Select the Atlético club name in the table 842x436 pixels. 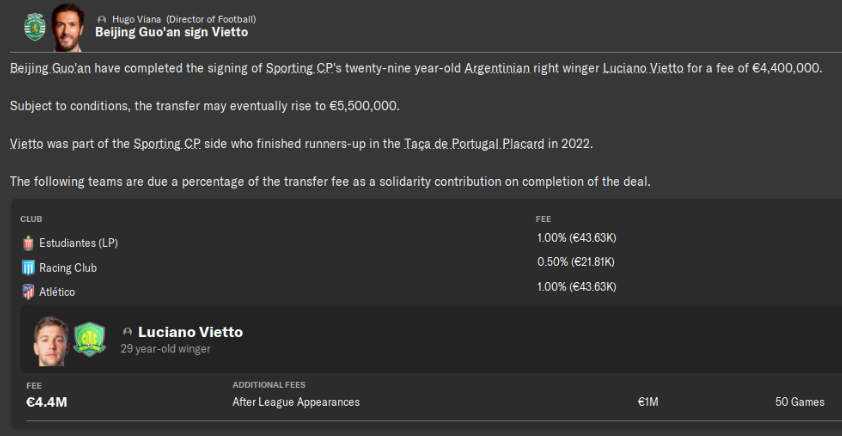coord(57,292)
